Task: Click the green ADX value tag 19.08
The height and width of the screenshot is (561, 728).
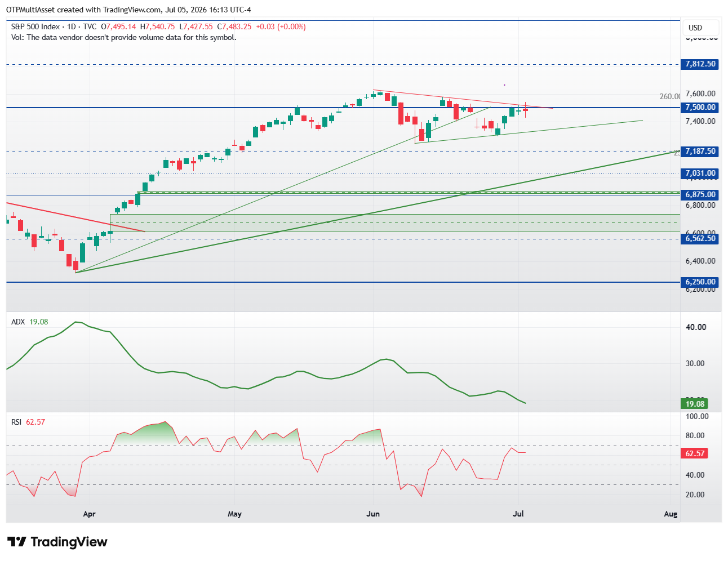Action: pos(694,404)
